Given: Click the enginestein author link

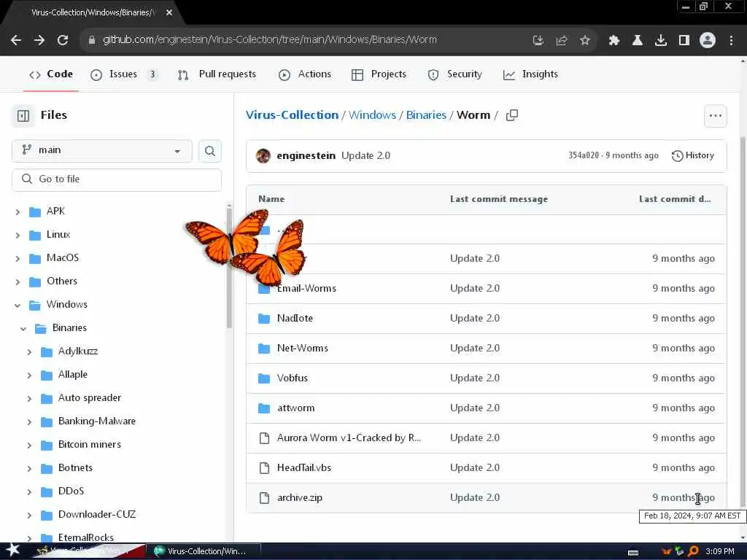Looking at the screenshot, I should point(306,156).
